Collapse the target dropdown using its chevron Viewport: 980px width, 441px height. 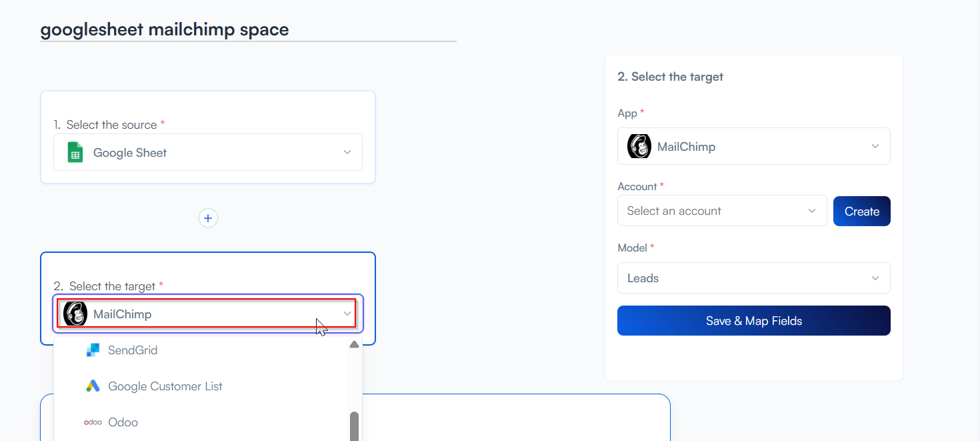[x=347, y=314]
